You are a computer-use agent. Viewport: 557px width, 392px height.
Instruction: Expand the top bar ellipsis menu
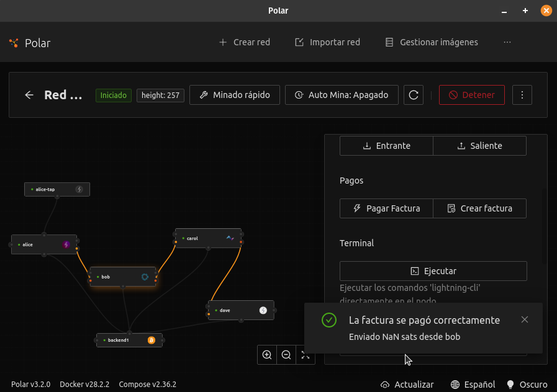pyautogui.click(x=507, y=42)
